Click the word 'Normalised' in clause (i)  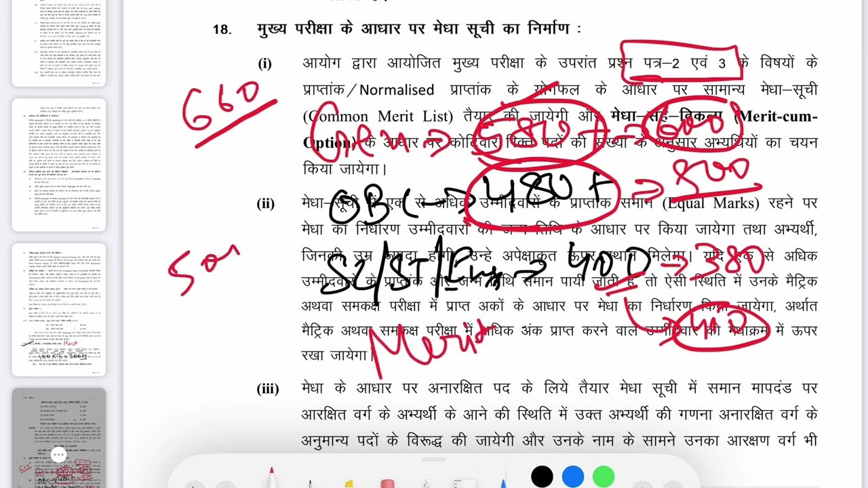click(x=396, y=90)
